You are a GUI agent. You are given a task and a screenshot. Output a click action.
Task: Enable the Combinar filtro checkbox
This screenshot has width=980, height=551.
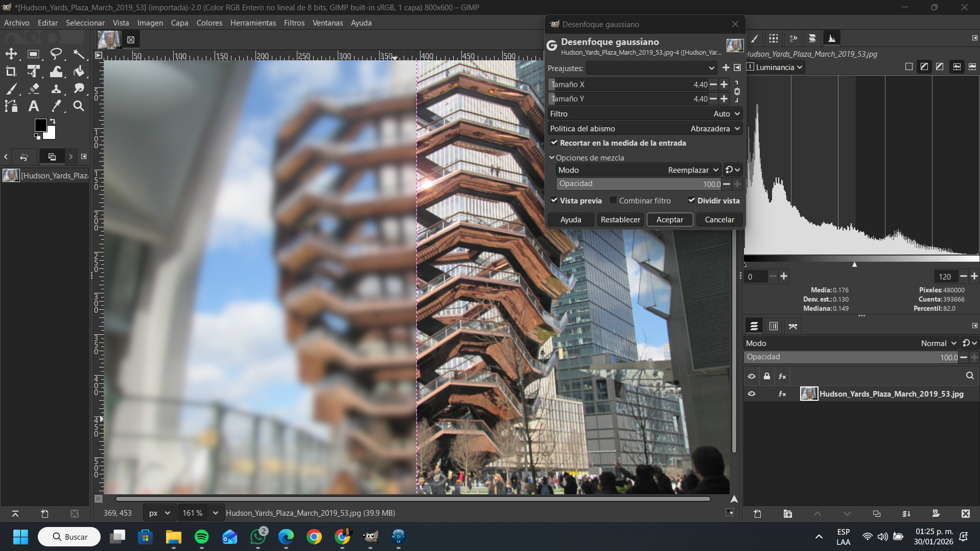coord(613,200)
